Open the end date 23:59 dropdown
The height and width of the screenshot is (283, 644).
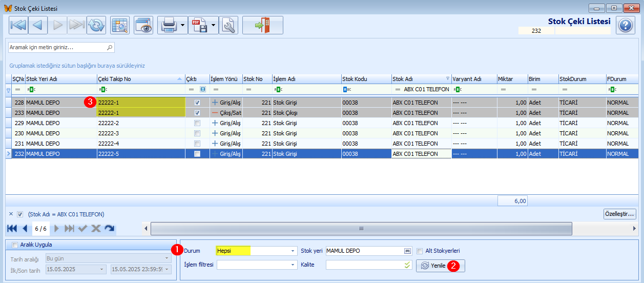[x=168, y=269]
